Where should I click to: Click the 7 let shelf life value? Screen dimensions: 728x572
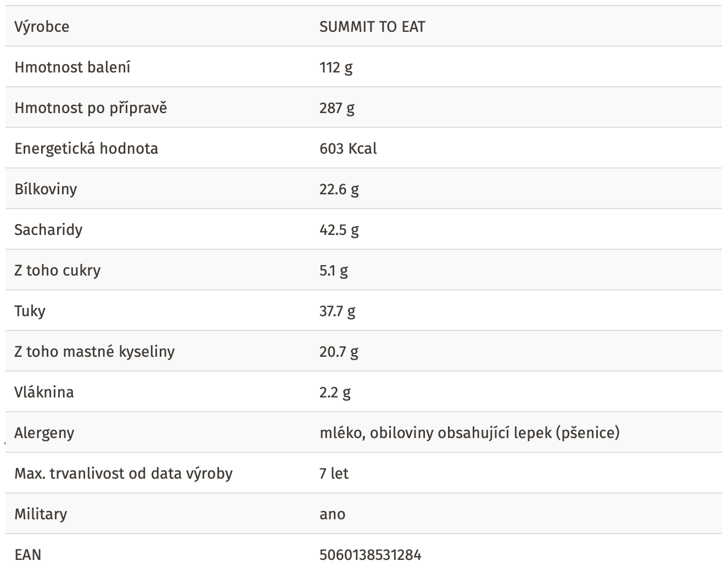tap(334, 473)
